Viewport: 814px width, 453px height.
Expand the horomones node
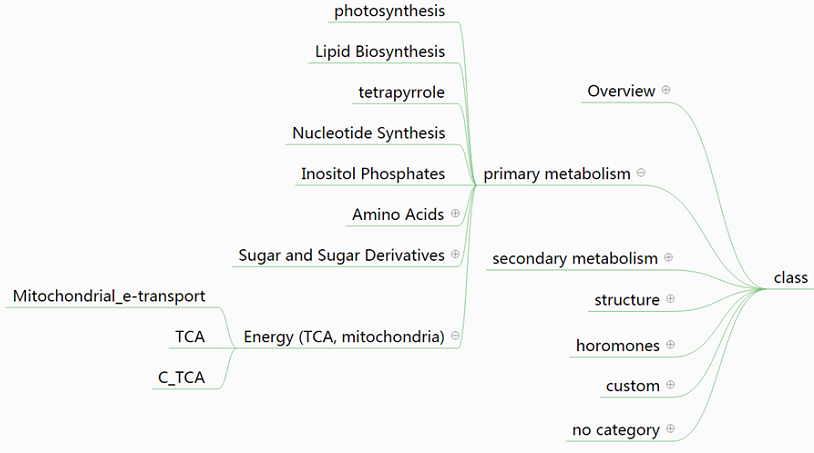(670, 344)
